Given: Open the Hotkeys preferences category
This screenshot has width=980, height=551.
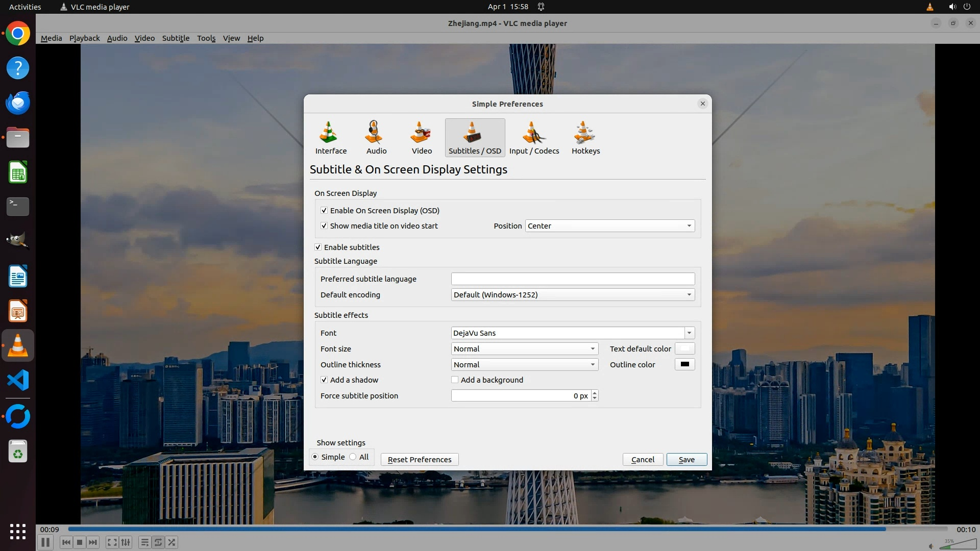Looking at the screenshot, I should pos(585,138).
